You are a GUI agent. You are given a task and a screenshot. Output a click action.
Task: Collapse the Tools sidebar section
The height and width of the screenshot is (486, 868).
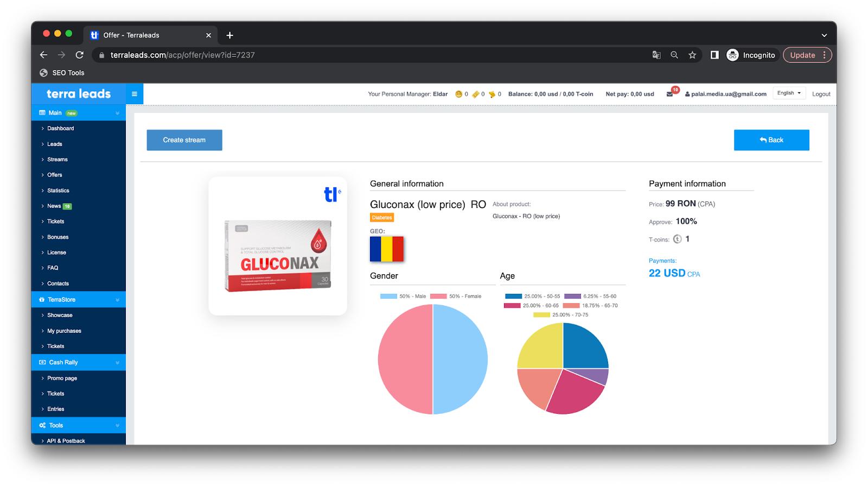pyautogui.click(x=79, y=425)
